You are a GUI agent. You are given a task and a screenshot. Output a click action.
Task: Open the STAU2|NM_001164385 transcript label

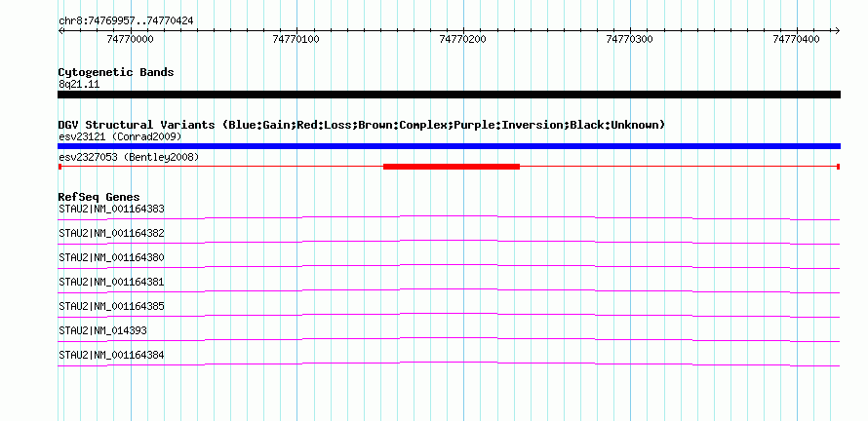tap(111, 306)
